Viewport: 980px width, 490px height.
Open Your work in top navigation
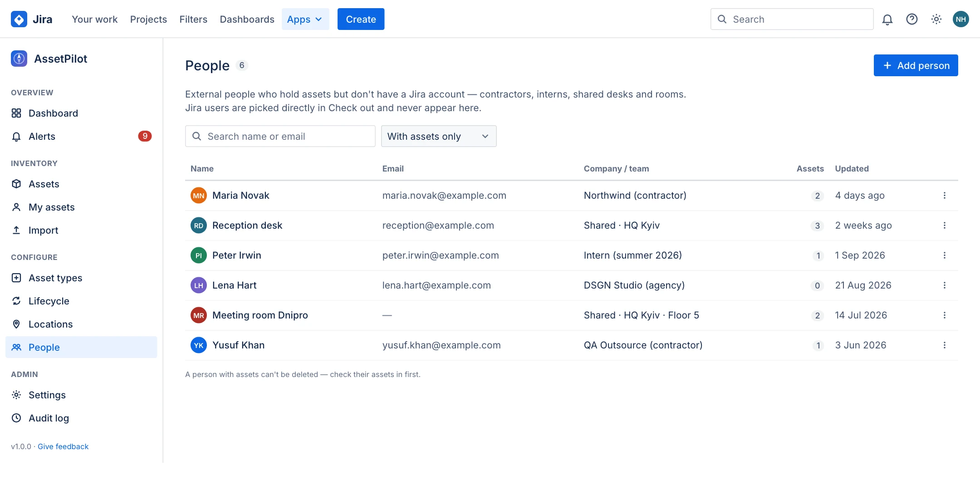pyautogui.click(x=94, y=19)
